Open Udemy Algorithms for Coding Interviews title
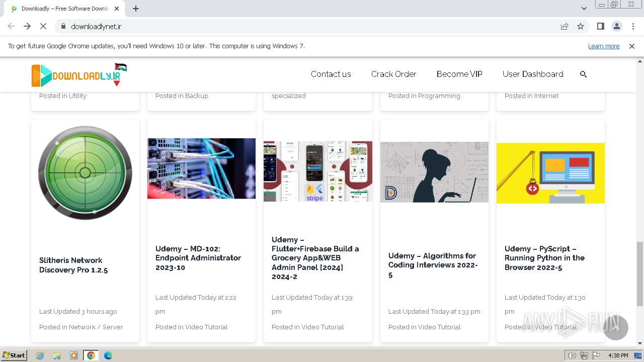 click(x=433, y=265)
